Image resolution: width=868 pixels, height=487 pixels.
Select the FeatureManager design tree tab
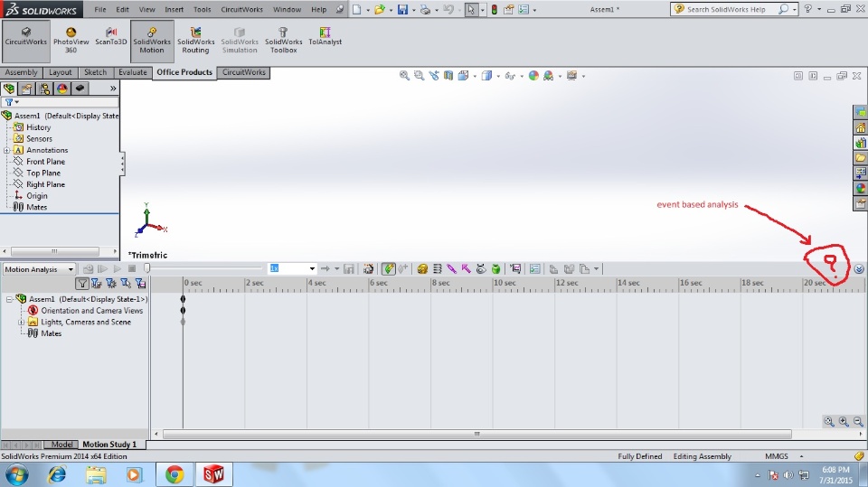[x=9, y=89]
